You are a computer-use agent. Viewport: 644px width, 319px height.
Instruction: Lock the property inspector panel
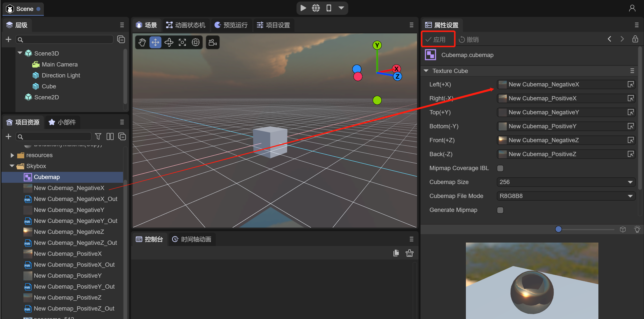635,39
